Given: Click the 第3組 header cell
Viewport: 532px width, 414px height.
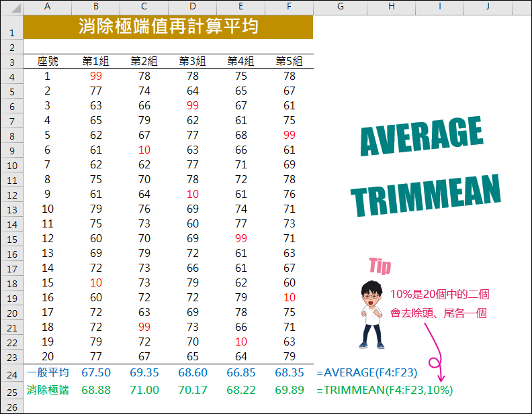Looking at the screenshot, I should 192,61.
